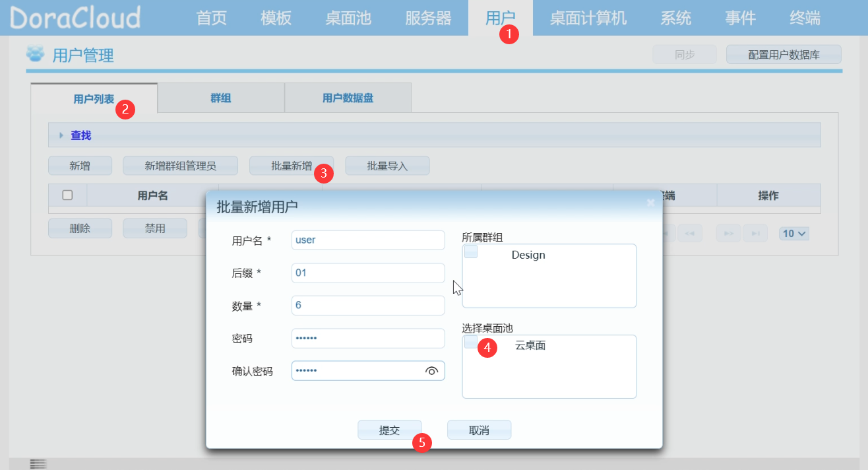This screenshot has height=470, width=868.
Task: Open the page size 10 dropdown
Action: coord(794,234)
